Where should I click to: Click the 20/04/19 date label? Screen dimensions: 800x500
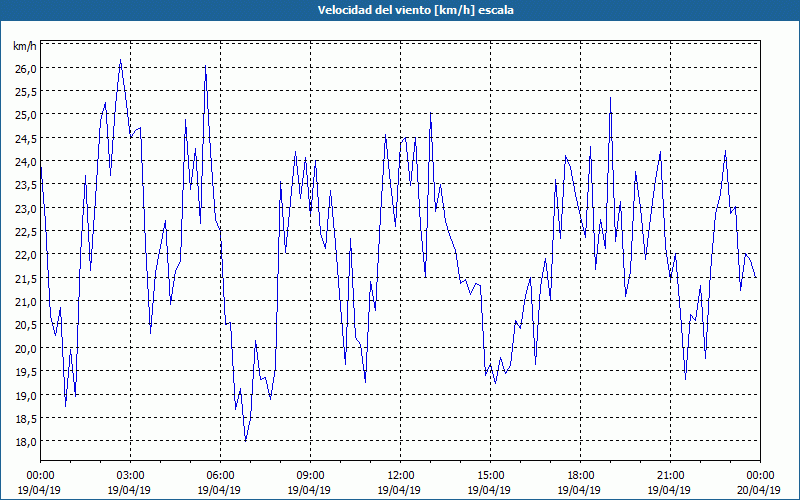click(759, 490)
